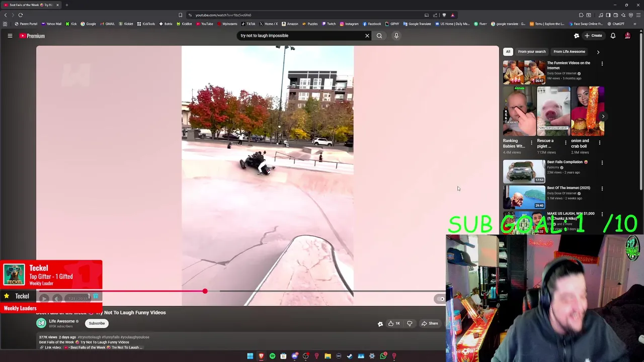The width and height of the screenshot is (644, 362).
Task: Open the Twitch bookmark
Action: coord(329,24)
